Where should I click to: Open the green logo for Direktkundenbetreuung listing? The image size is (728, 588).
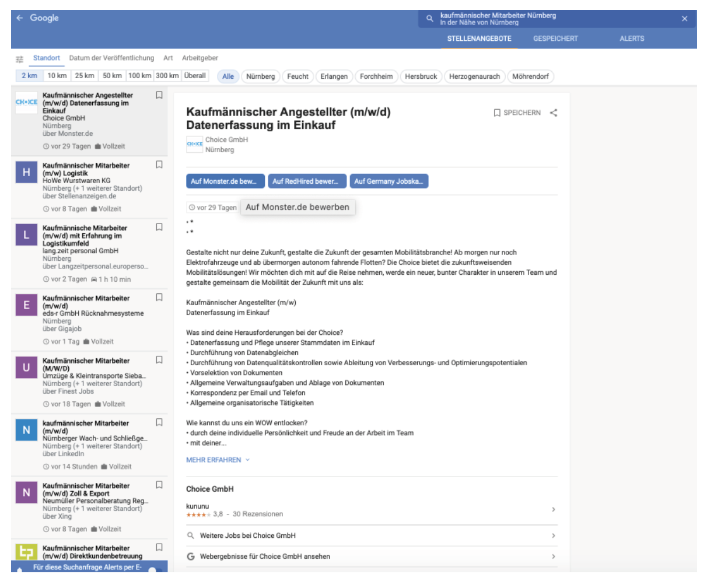click(26, 552)
